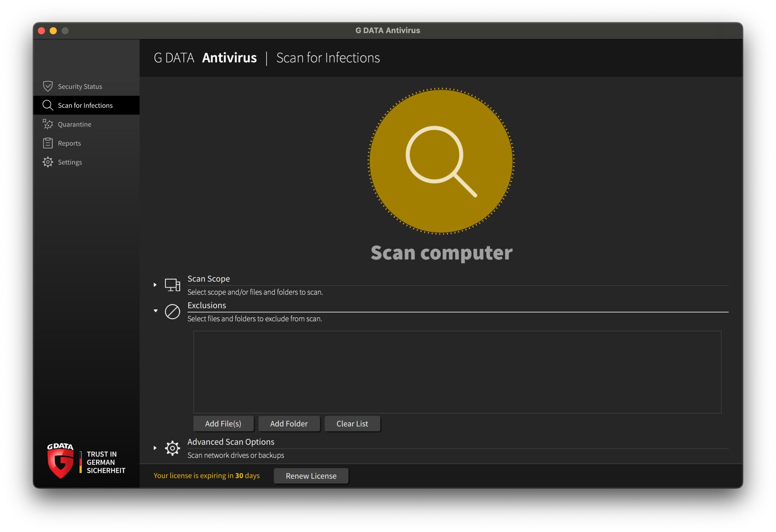776x532 pixels.
Task: Click "Scan network drives or backups" text
Action: (236, 455)
